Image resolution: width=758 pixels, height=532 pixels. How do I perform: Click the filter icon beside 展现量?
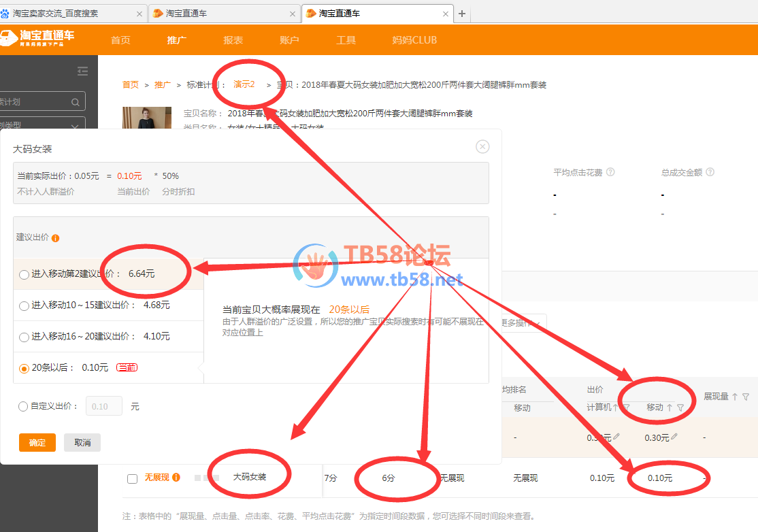pyautogui.click(x=746, y=397)
